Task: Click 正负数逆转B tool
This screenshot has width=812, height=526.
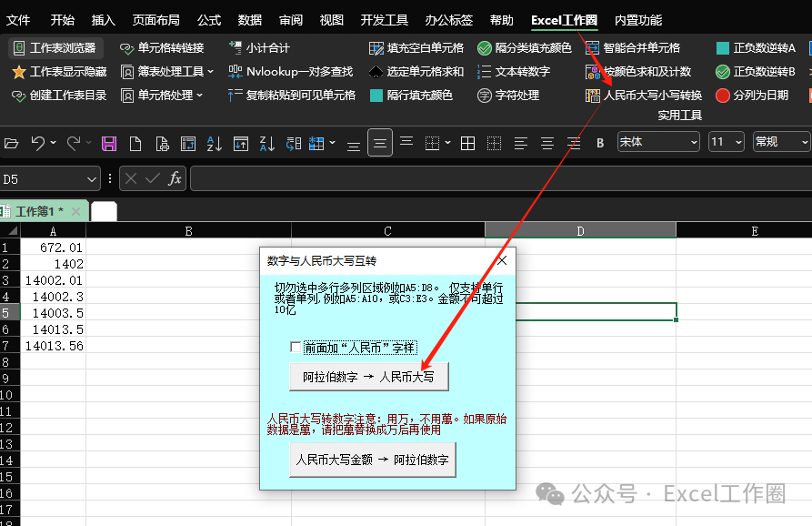Action: [756, 72]
